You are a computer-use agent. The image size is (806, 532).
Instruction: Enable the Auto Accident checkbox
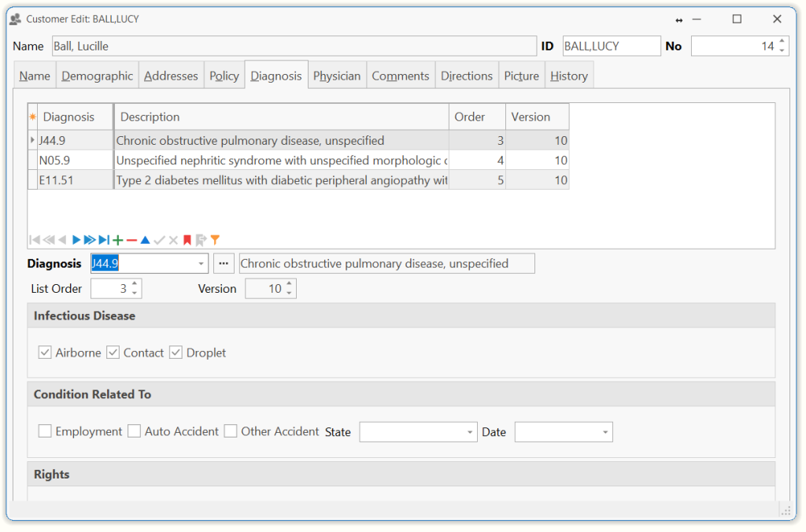pyautogui.click(x=135, y=431)
